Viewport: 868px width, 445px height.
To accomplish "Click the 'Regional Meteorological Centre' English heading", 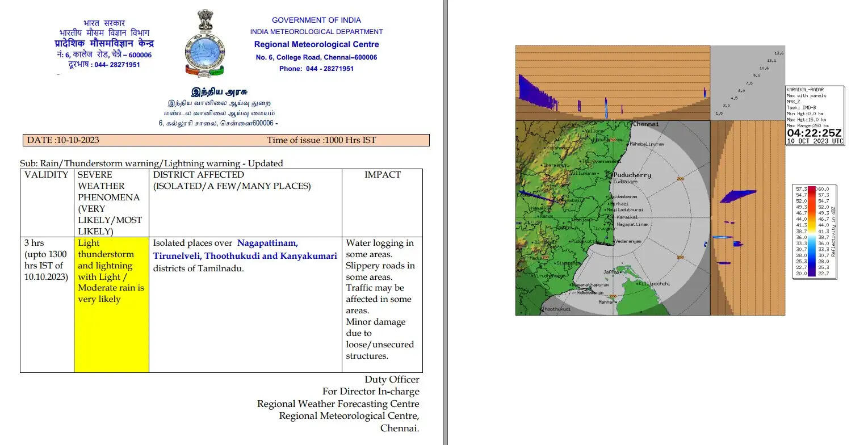I will 316,44.
